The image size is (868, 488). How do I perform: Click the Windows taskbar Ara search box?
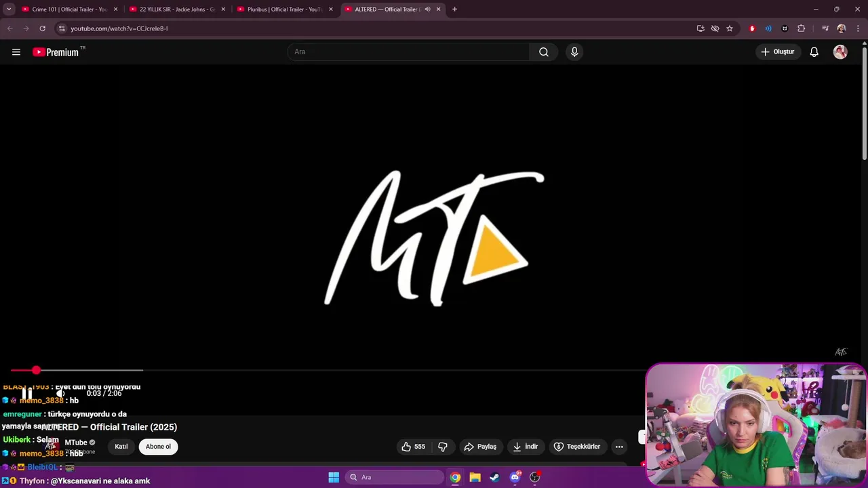(394, 477)
